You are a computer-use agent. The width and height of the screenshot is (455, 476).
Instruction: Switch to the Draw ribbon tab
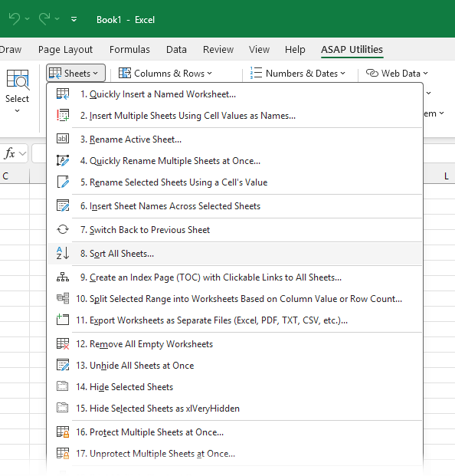[11, 50]
